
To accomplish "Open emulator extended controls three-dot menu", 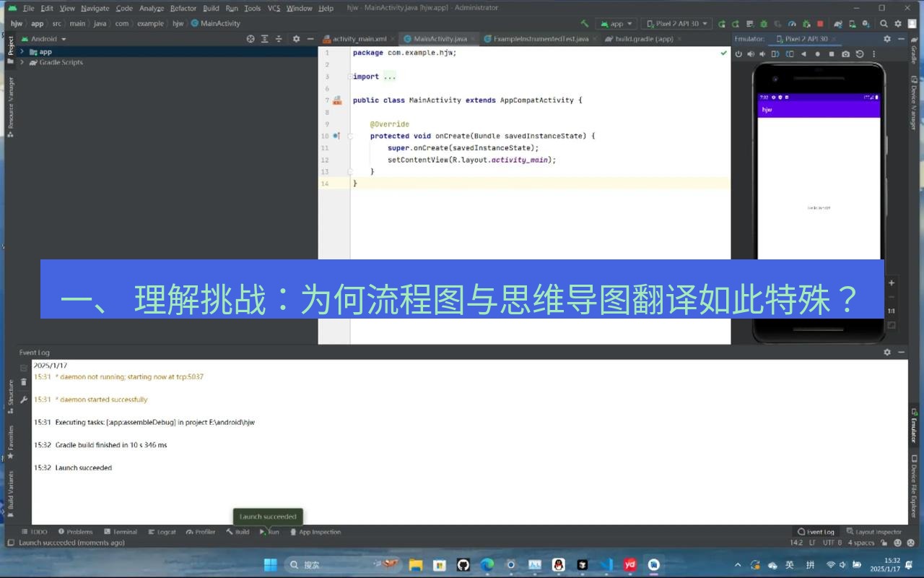I will click(x=873, y=54).
